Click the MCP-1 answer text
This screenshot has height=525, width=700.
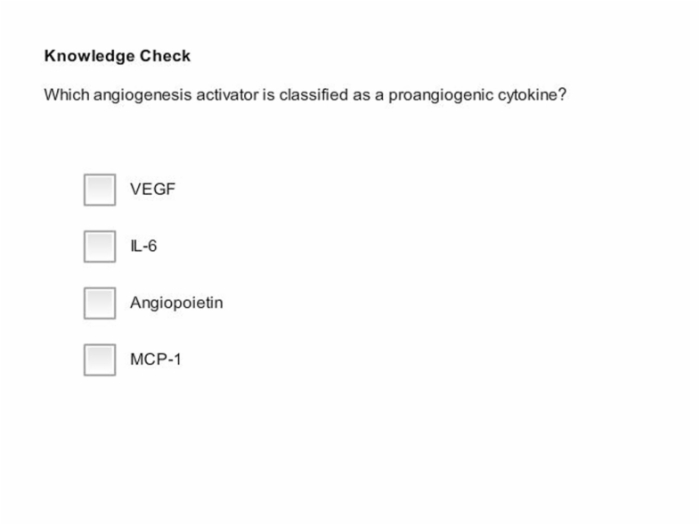(x=155, y=359)
